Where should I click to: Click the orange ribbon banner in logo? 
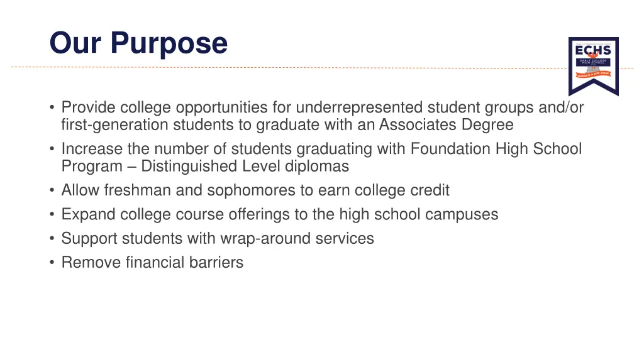tap(594, 74)
